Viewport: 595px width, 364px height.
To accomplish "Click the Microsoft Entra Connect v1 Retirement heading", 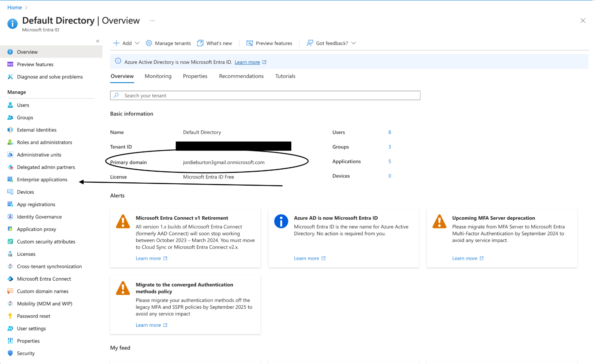I will [x=182, y=218].
